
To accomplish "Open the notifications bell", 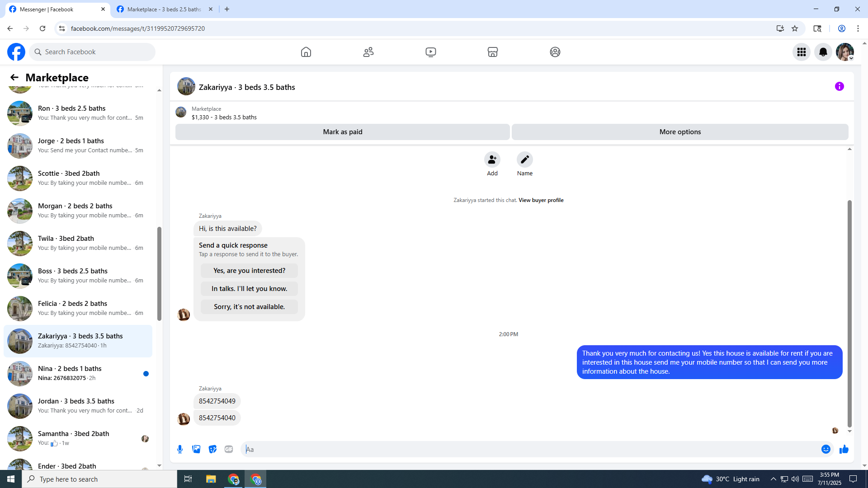I will click(823, 52).
